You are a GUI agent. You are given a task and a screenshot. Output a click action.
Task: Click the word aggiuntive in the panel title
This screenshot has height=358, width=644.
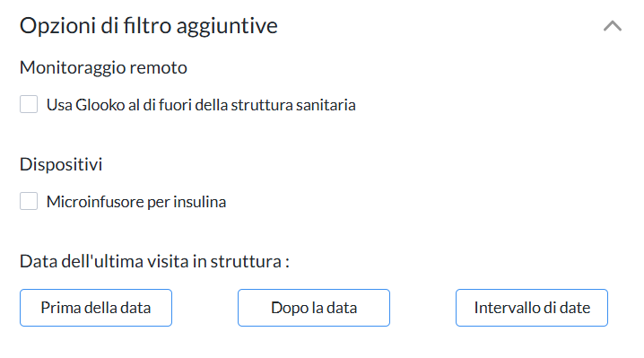[x=227, y=27]
